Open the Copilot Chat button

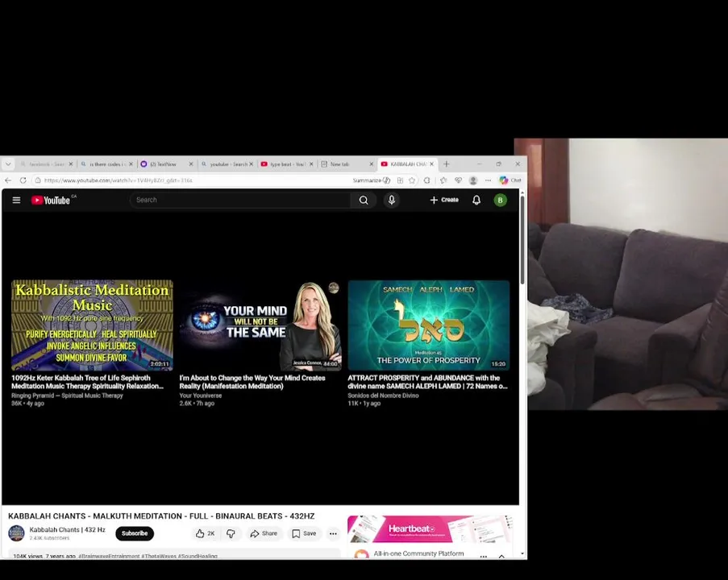coord(510,180)
